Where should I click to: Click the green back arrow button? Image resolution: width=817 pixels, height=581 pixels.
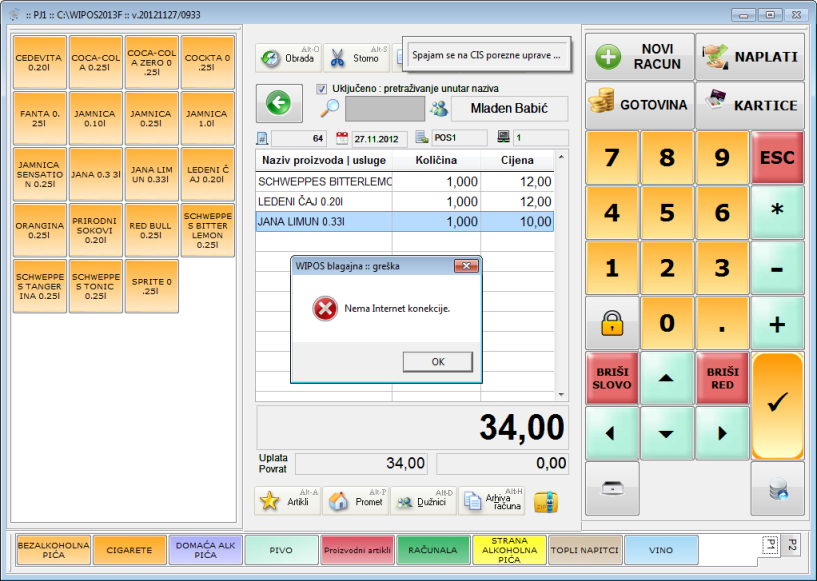pos(279,103)
